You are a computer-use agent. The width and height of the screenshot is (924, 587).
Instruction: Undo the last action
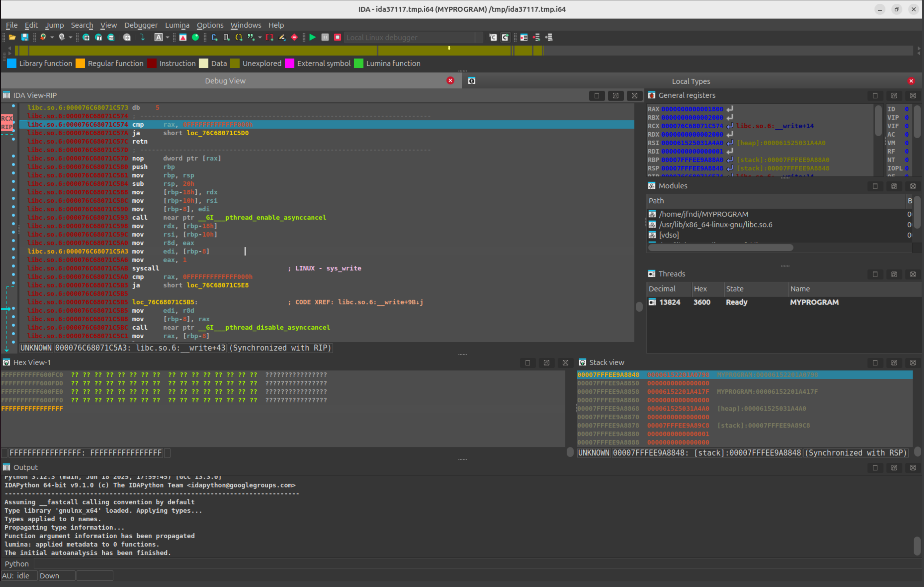pos(43,37)
